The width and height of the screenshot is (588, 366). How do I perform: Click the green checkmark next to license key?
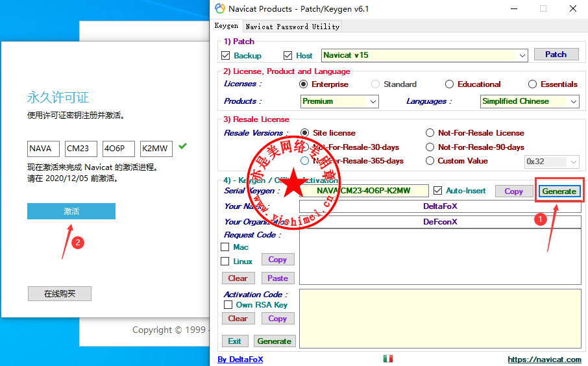pyautogui.click(x=182, y=146)
